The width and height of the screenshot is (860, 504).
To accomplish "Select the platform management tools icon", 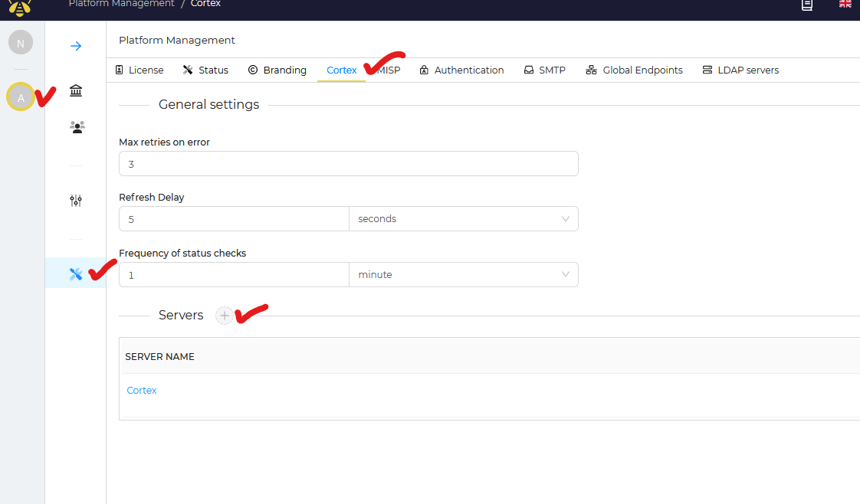I will [x=76, y=273].
